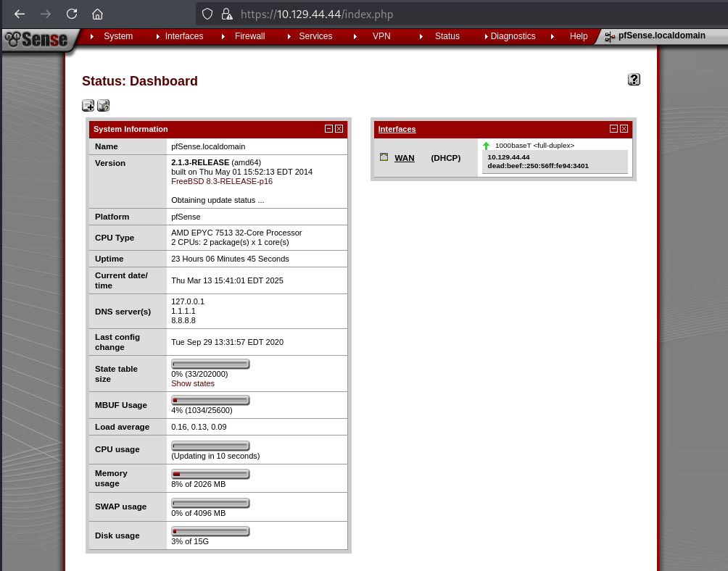Image resolution: width=728 pixels, height=571 pixels.
Task: Click the network icon beside pfSense.localdomain
Action: [610, 37]
